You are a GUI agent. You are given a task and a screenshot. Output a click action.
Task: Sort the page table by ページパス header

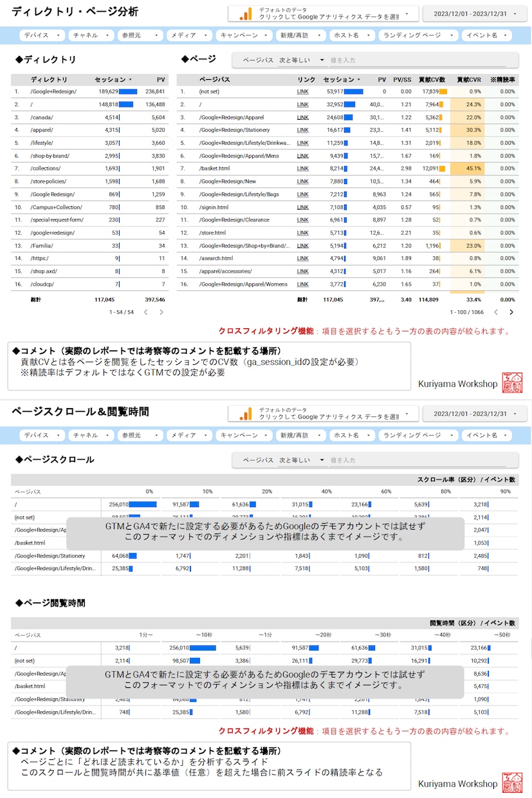coord(215,80)
